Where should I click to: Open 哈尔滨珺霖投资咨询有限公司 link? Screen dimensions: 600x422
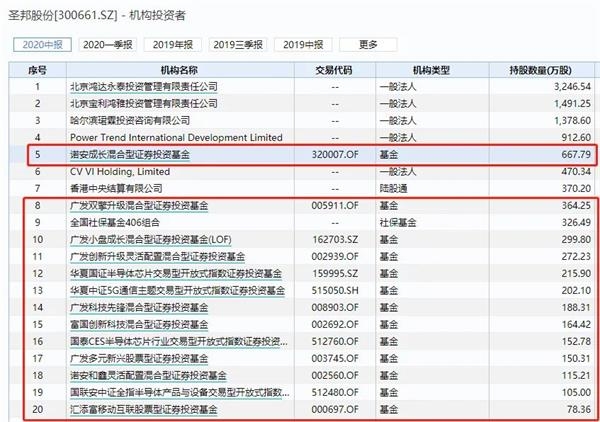[130, 121]
